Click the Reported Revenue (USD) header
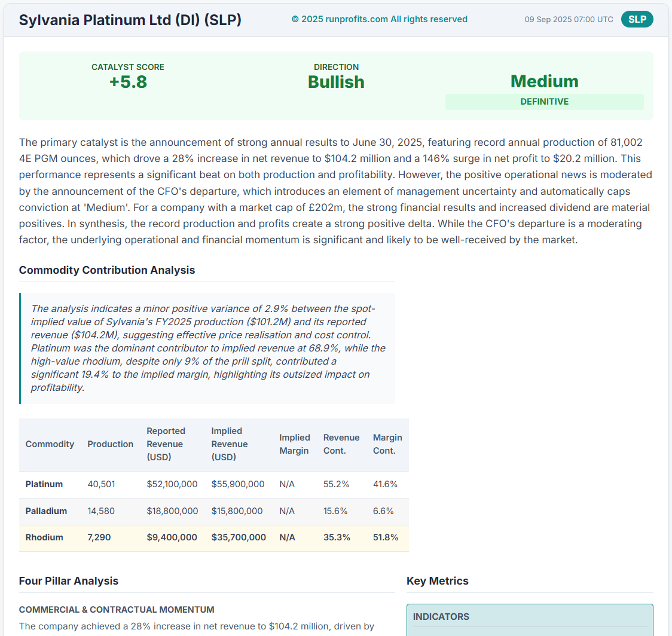 [166, 444]
